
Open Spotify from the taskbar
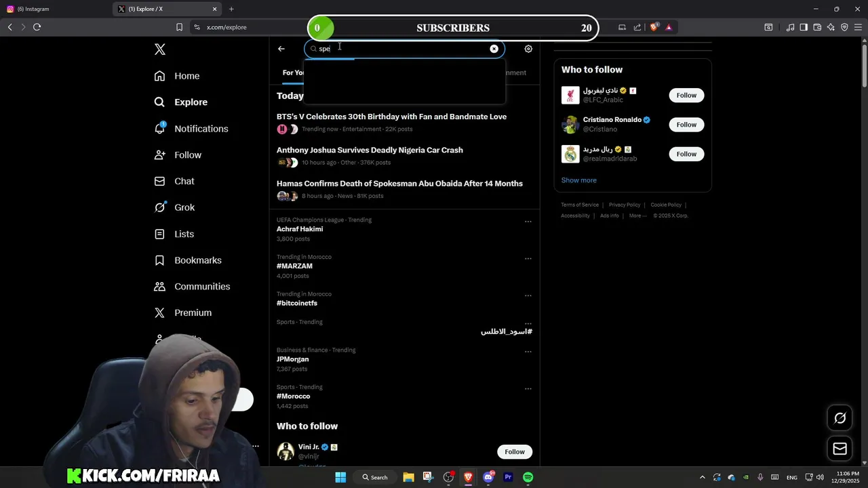pyautogui.click(x=528, y=477)
